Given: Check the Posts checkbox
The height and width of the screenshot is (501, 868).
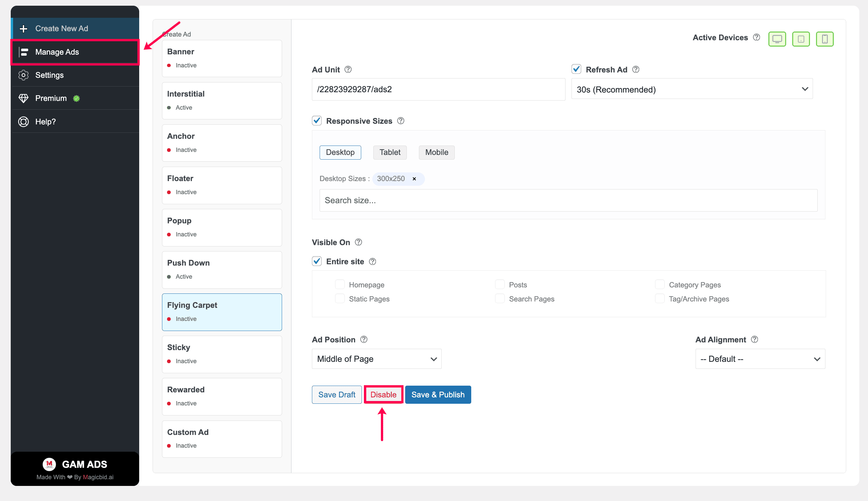Looking at the screenshot, I should [500, 285].
